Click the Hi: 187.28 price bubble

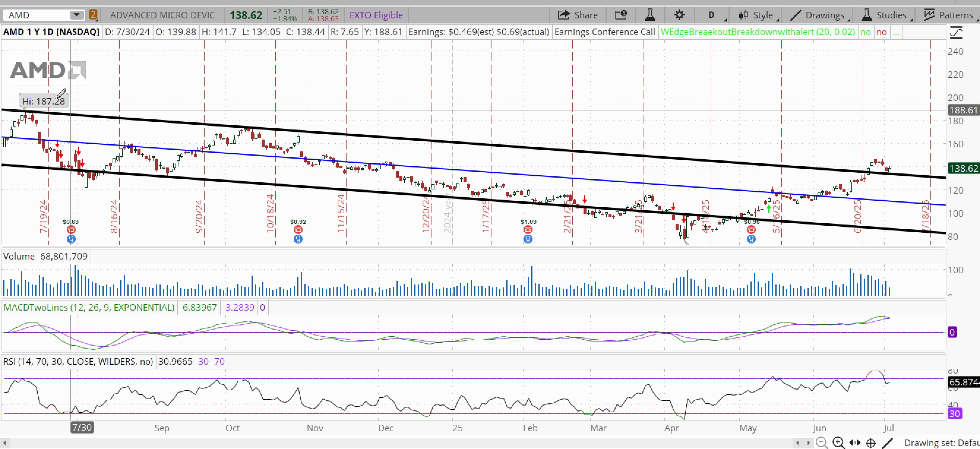point(43,101)
